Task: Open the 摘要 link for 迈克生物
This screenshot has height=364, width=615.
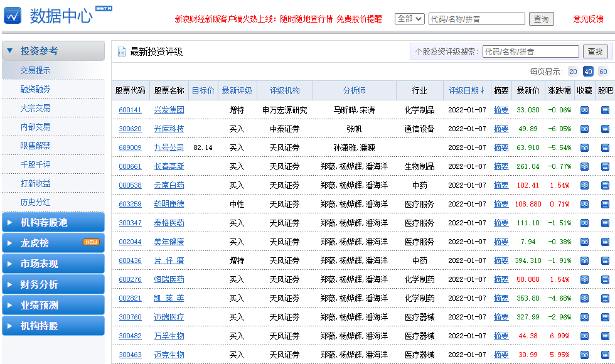Action: tap(501, 355)
